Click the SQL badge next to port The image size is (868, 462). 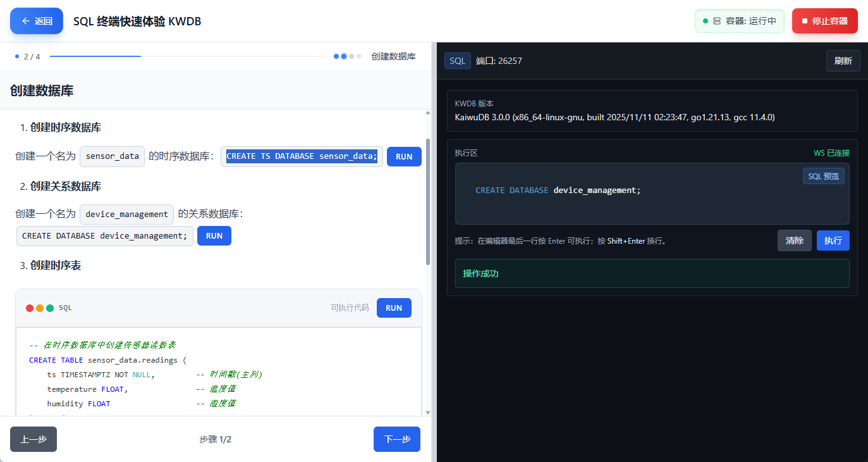point(458,61)
